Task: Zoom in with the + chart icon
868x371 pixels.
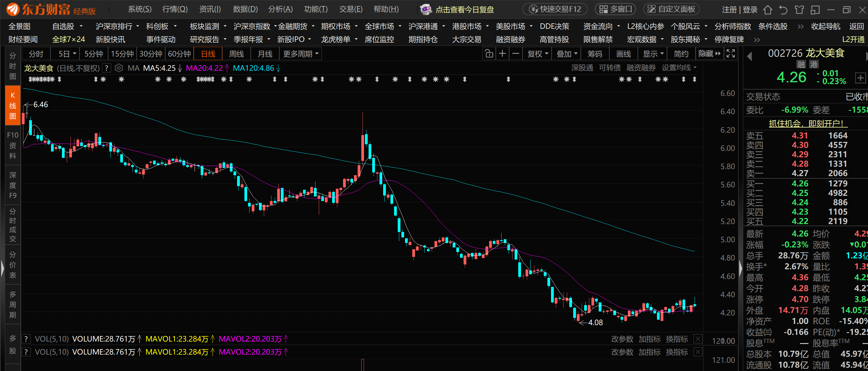Action: [502, 53]
